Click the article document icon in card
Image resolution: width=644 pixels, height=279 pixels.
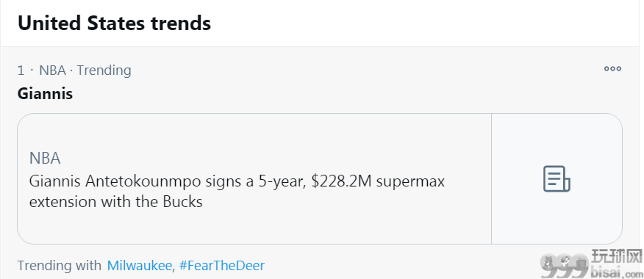point(557,179)
